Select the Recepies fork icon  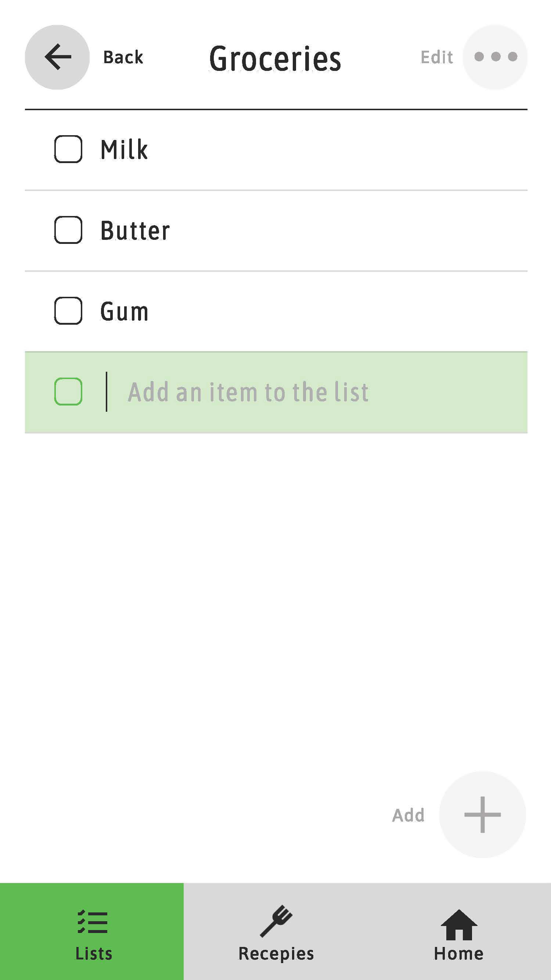coord(276,920)
